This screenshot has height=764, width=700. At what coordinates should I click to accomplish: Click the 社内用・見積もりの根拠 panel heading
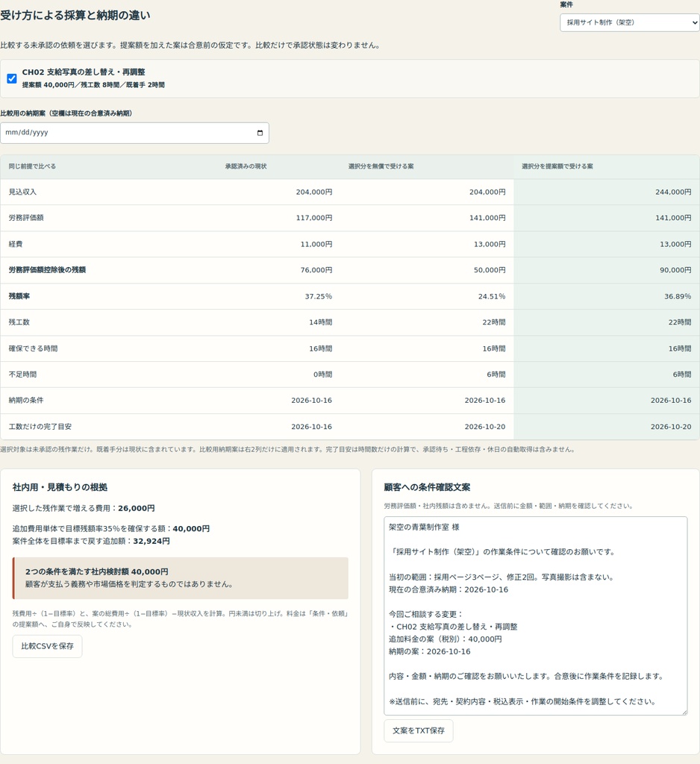60,487
